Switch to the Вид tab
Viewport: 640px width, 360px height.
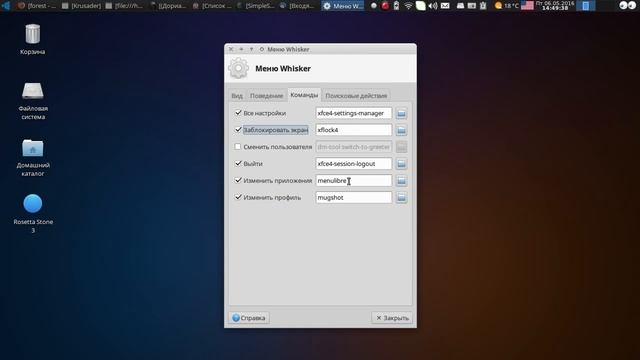pos(237,96)
